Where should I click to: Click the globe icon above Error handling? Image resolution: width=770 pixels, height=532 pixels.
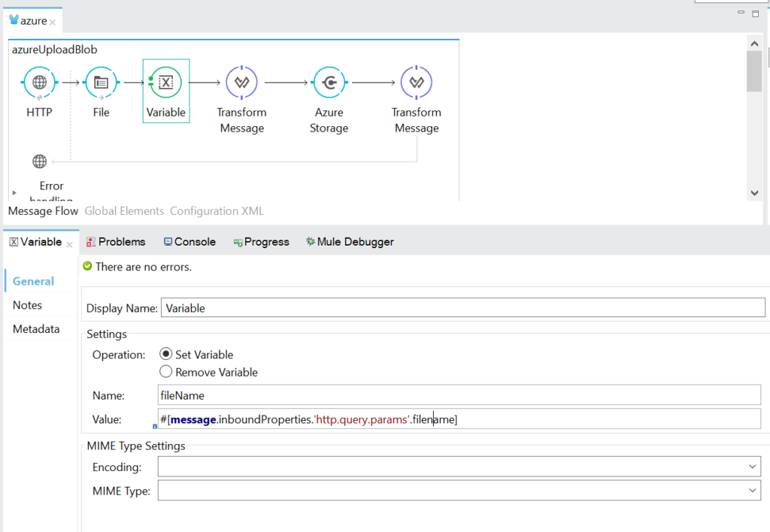coord(39,162)
